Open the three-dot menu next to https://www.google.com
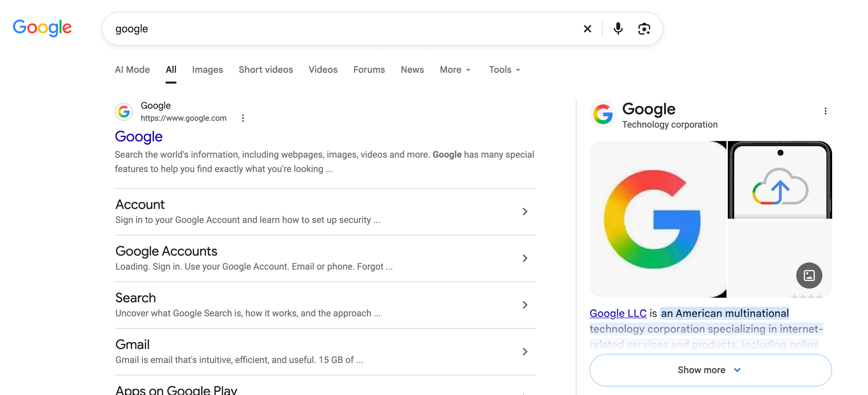The image size is (868, 395). point(243,118)
